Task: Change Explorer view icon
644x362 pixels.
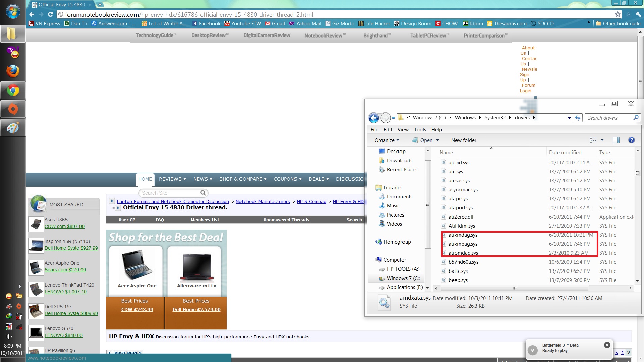Action: [x=593, y=140]
